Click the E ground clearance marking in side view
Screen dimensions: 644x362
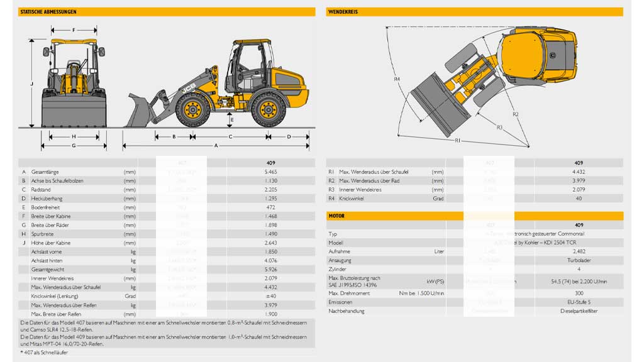pyautogui.click(x=232, y=120)
